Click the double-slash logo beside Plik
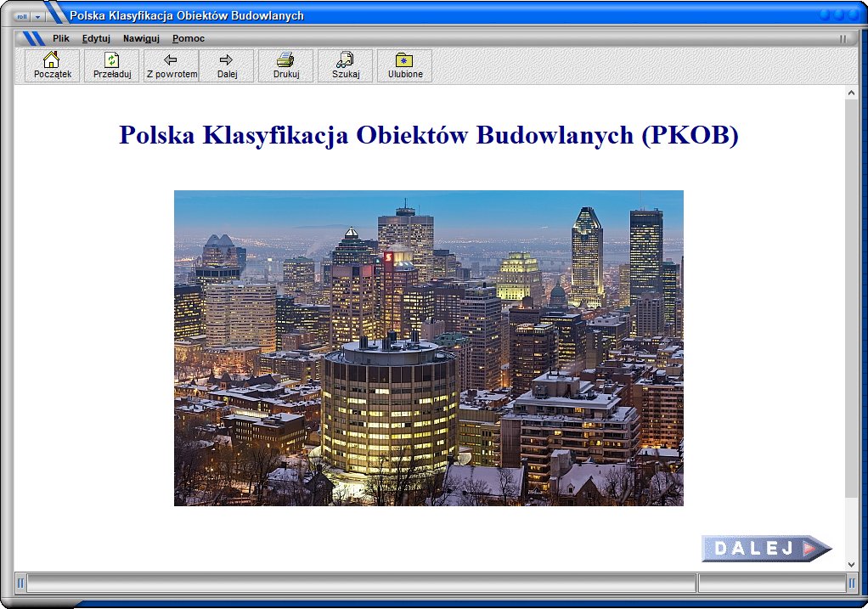The height and width of the screenshot is (609, 868). [33, 38]
